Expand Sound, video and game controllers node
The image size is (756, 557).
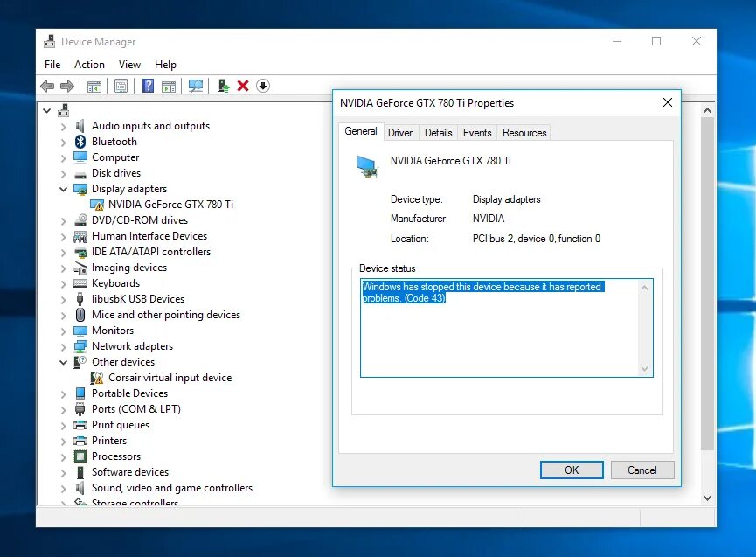(x=63, y=489)
